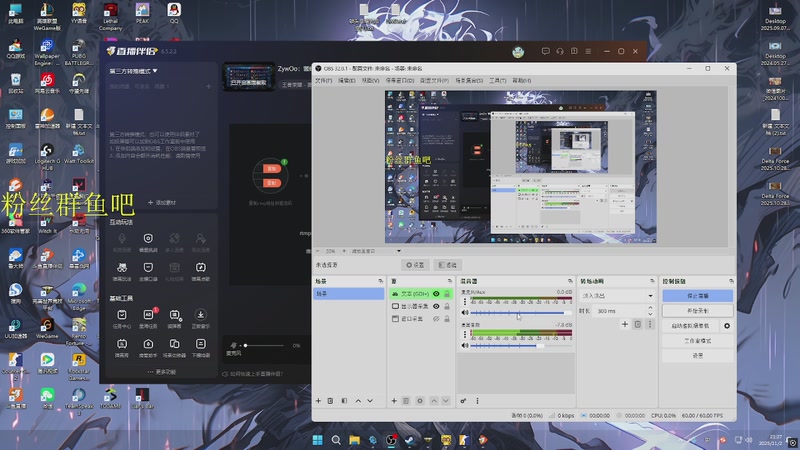Open advanced audio properties gears in mixer
Screen dimensions: 800x450
(x=463, y=401)
